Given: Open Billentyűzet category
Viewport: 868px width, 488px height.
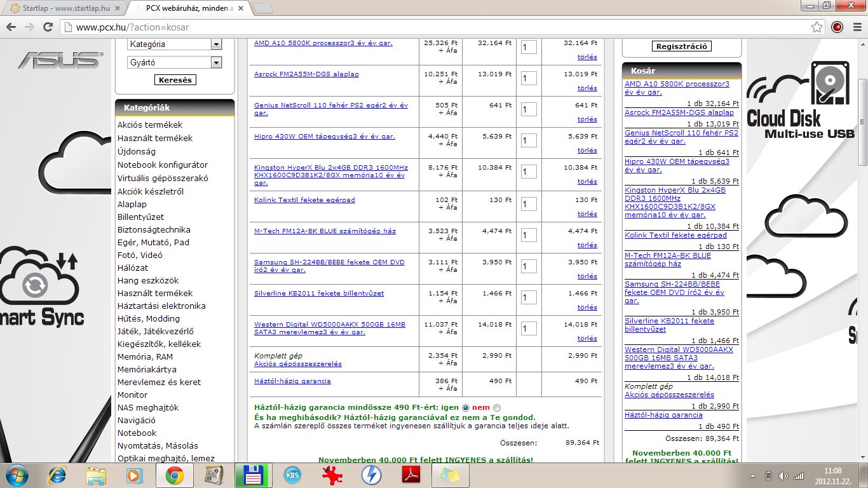Looking at the screenshot, I should [140, 217].
